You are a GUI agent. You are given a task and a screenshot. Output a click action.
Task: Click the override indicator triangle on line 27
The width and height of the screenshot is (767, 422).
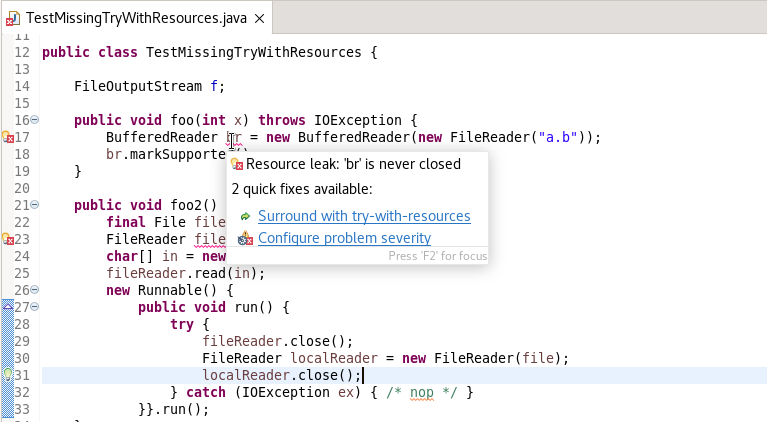tap(8, 307)
